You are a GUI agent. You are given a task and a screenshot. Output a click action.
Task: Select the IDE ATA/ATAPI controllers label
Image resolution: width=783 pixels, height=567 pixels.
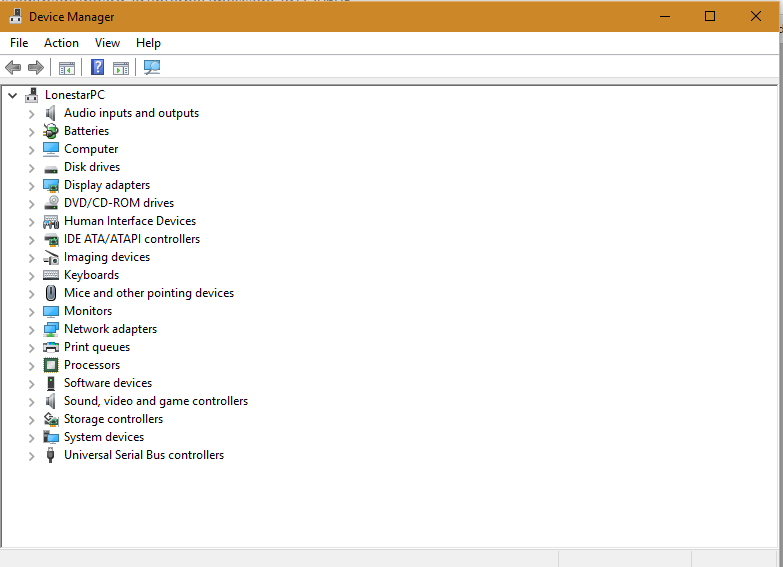[x=132, y=239]
